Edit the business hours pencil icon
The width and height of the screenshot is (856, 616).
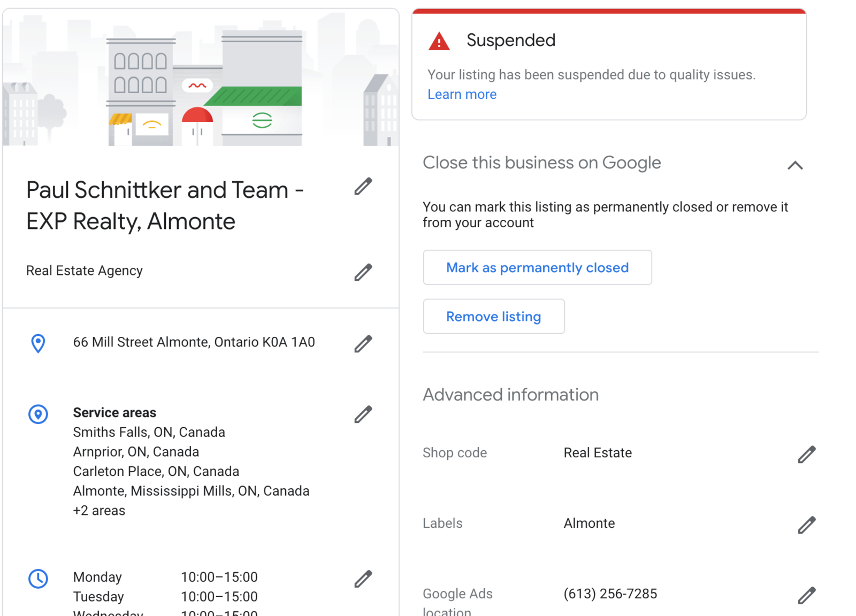pyautogui.click(x=363, y=579)
